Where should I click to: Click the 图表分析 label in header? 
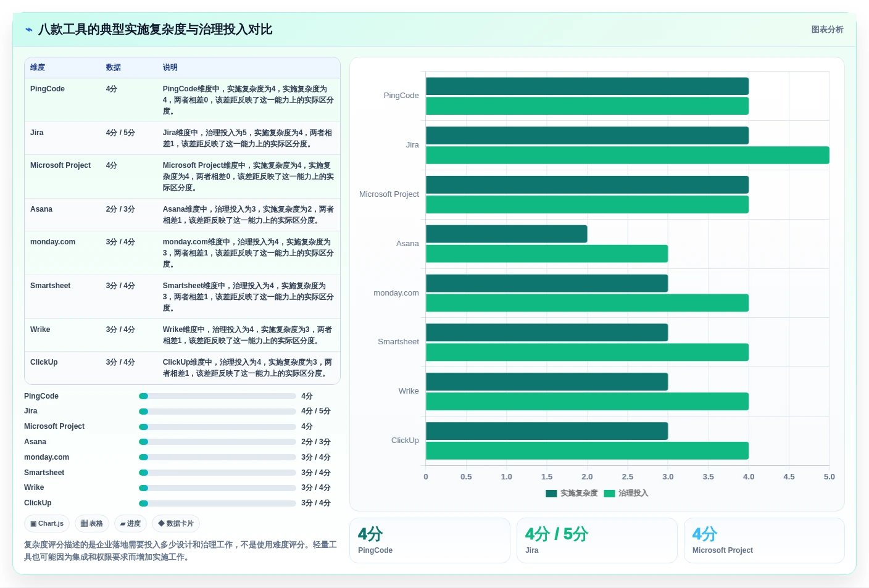tap(827, 30)
